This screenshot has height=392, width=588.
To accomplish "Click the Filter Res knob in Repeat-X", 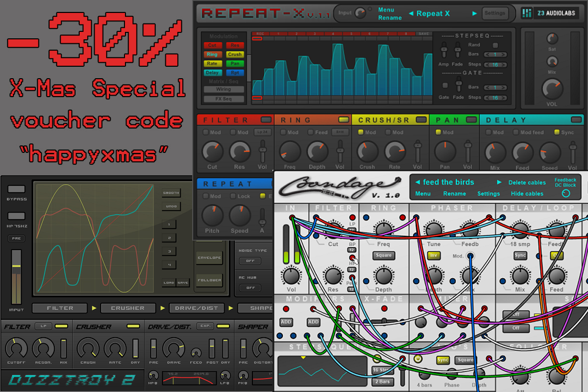I will tap(239, 151).
